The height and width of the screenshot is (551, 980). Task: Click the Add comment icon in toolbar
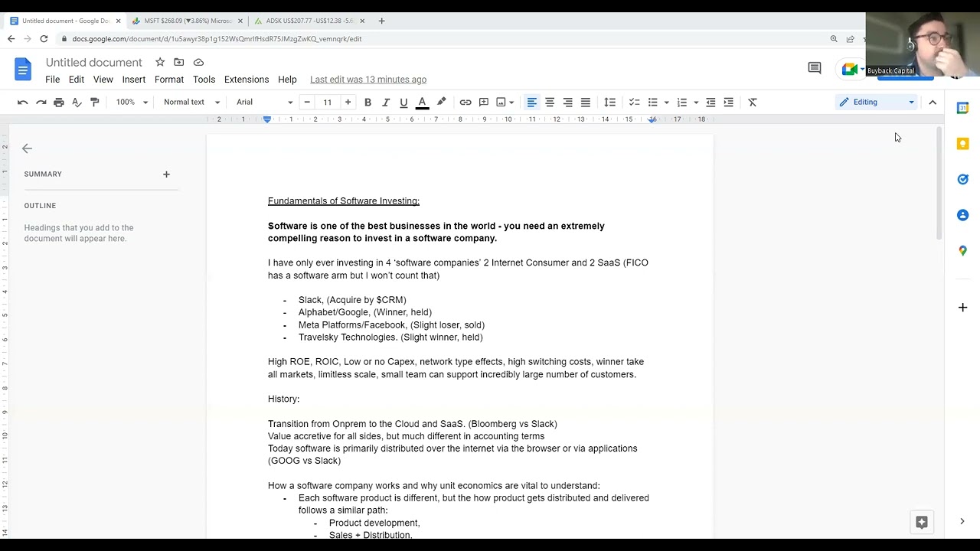484,102
